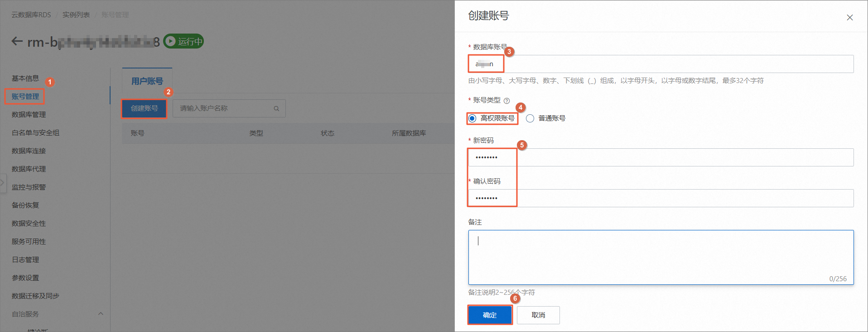Open 基本信息 in the sidebar
Screen dimensions: 868x332
pos(25,78)
